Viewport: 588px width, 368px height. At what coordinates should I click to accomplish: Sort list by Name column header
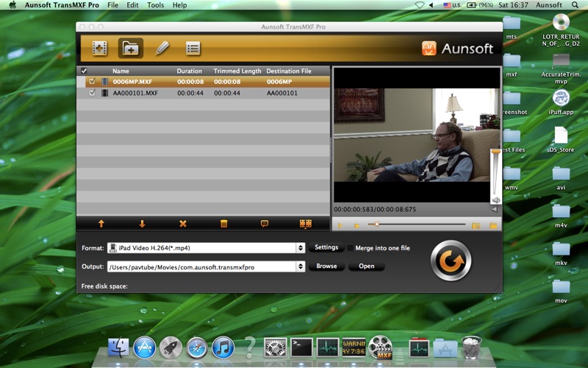coord(121,71)
